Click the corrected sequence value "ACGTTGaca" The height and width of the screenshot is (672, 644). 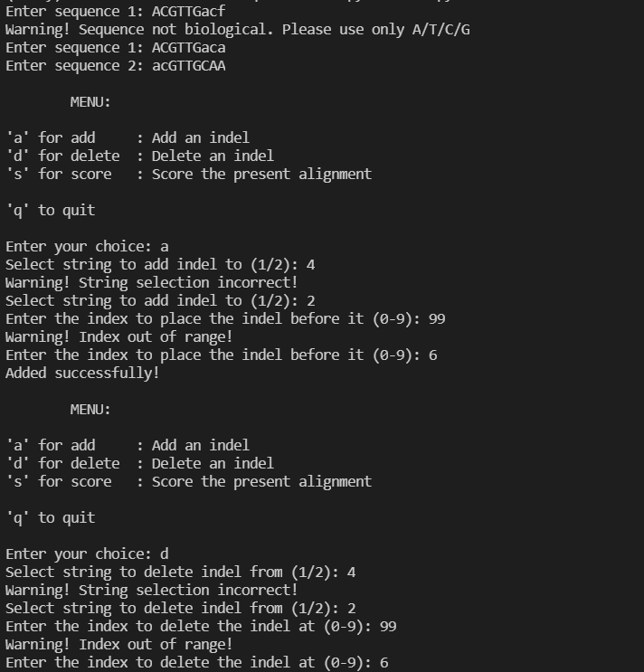188,48
